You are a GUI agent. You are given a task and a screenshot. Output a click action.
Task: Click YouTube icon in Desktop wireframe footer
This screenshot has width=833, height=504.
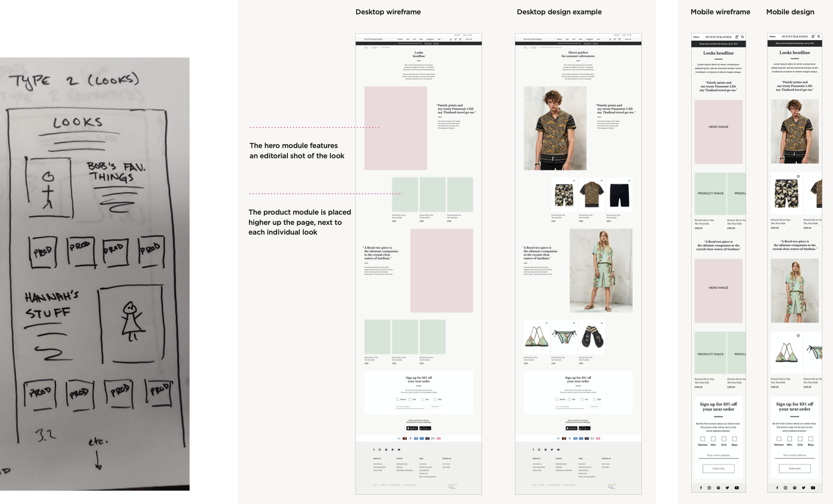click(x=399, y=450)
